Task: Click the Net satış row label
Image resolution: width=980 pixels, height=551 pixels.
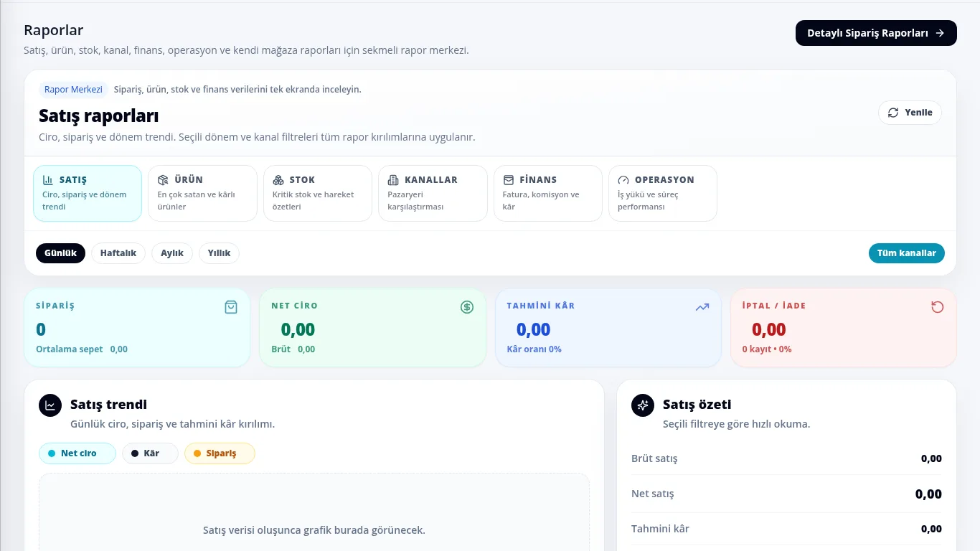Action: tap(653, 494)
